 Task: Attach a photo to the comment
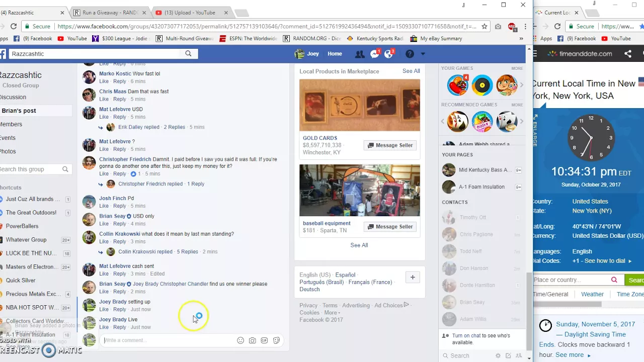pyautogui.click(x=252, y=340)
